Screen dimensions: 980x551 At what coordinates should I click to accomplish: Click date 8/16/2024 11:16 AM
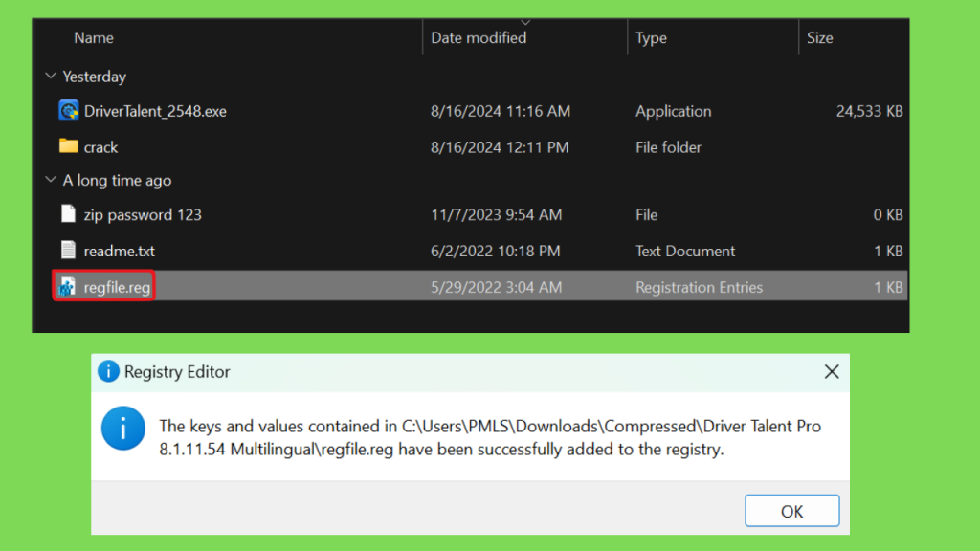tap(500, 111)
